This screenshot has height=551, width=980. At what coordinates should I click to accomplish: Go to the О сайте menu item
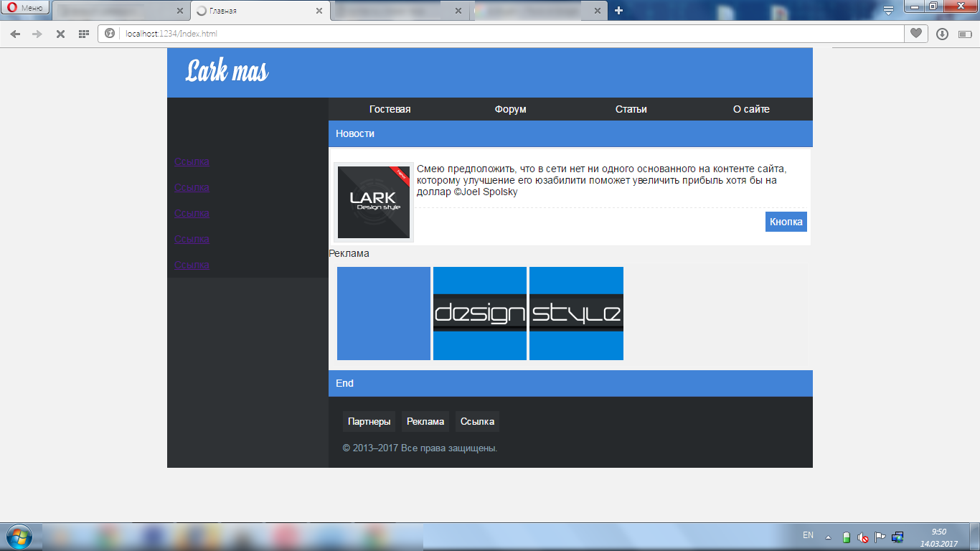[x=751, y=109]
